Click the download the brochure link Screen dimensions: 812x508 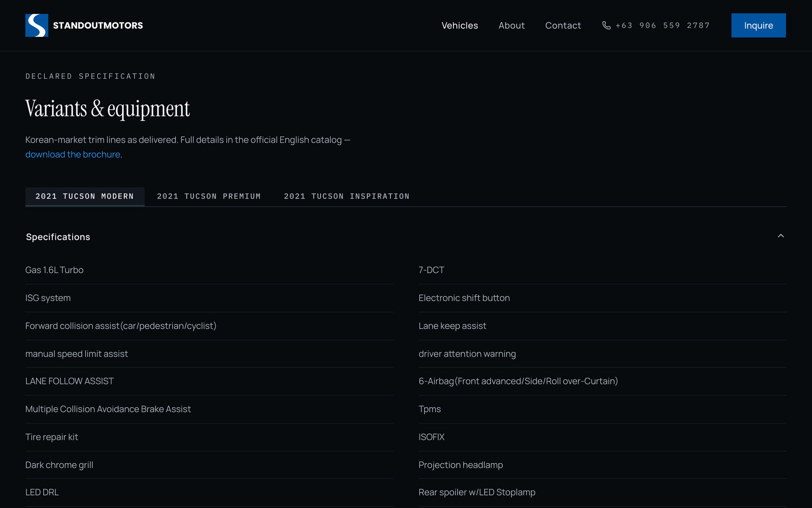point(73,155)
